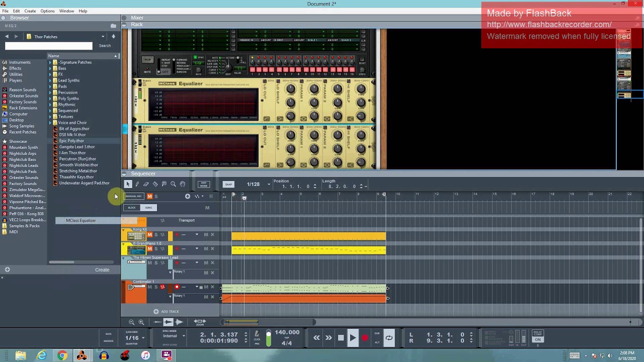Open the snap value 1/128 dropdown
The width and height of the screenshot is (644, 362).
pos(269,185)
